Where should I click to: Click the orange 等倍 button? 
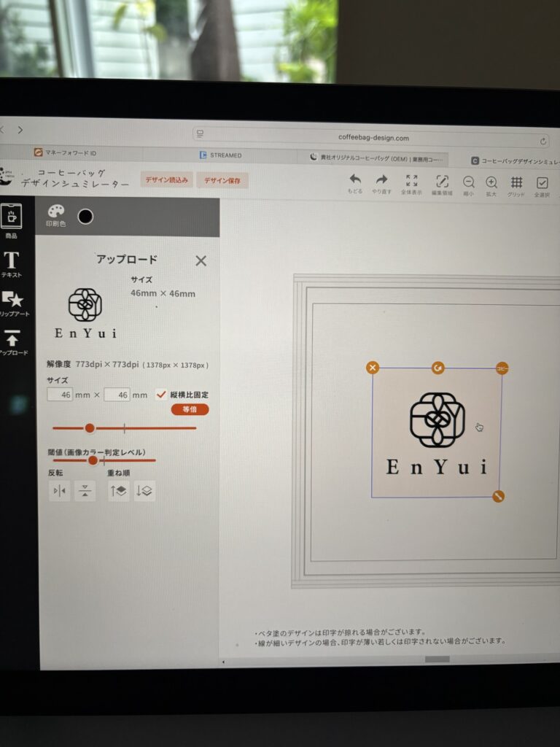tap(190, 409)
